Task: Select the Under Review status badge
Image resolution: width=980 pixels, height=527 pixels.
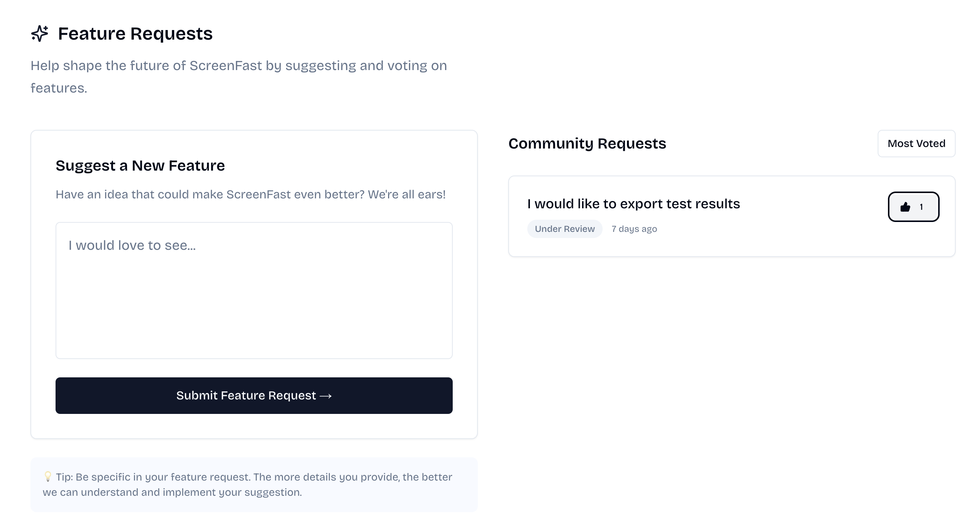Action: pyautogui.click(x=565, y=229)
